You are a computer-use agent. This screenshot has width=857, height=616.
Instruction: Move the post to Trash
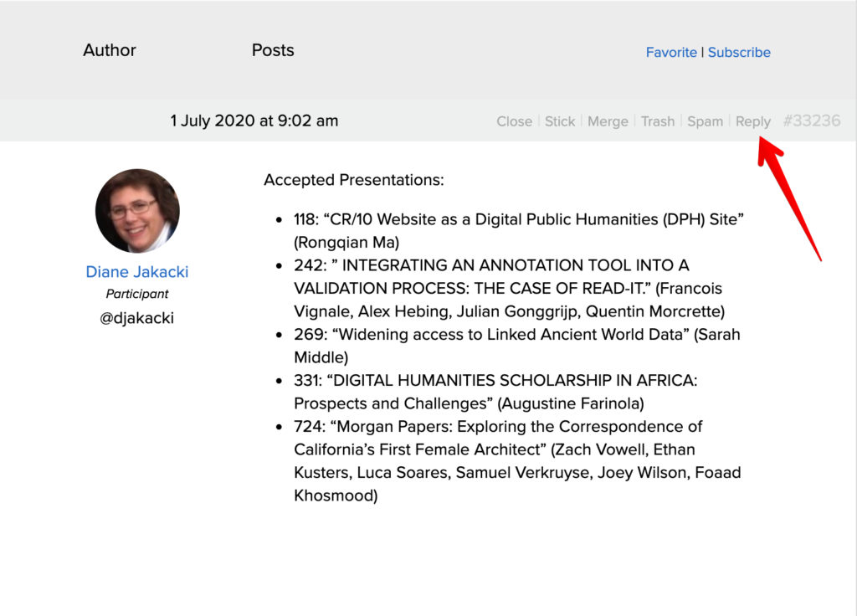pyautogui.click(x=658, y=121)
